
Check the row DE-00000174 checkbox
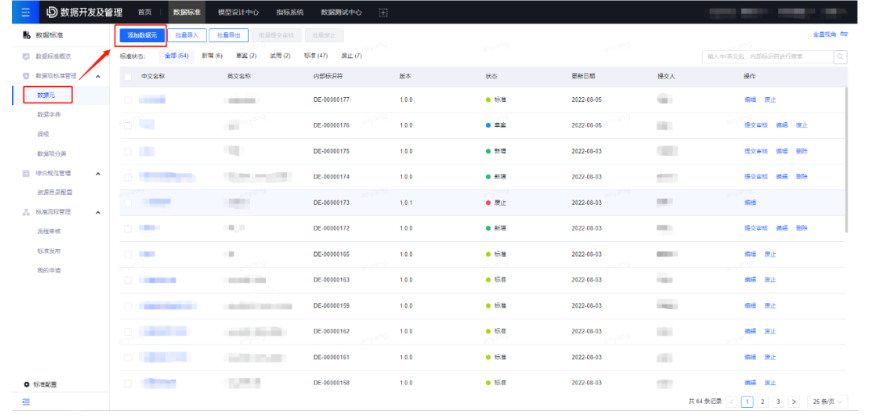point(128,177)
